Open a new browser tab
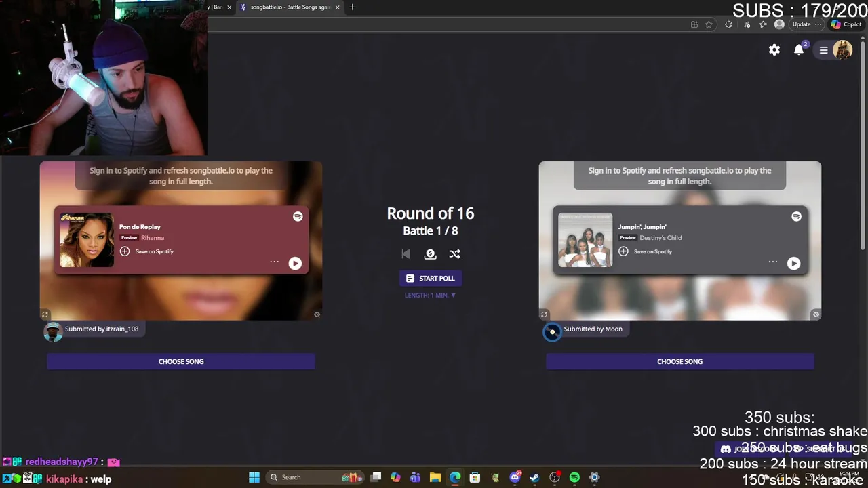 tap(352, 7)
